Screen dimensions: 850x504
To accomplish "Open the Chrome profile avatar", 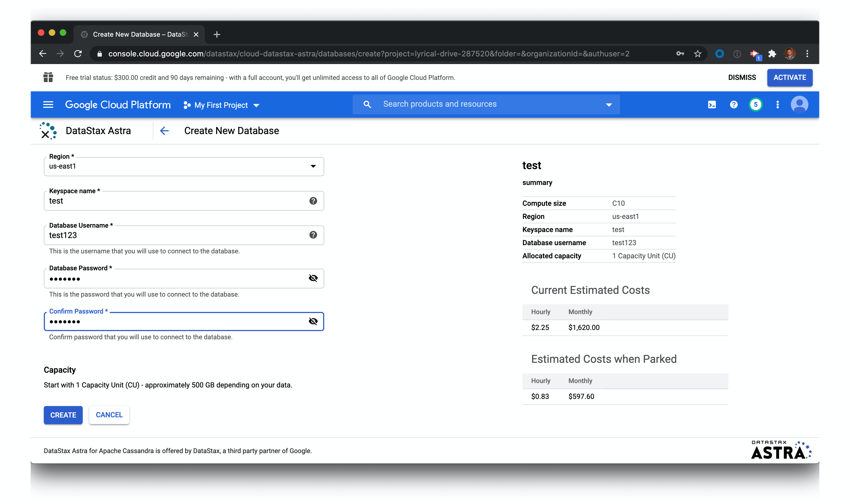I will point(790,54).
